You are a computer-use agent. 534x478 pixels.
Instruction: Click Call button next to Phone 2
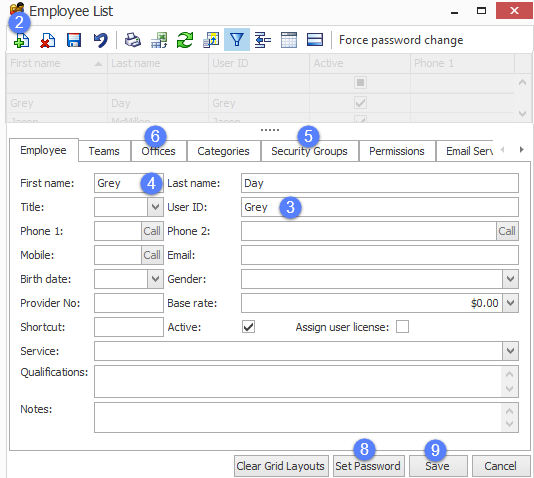(507, 231)
